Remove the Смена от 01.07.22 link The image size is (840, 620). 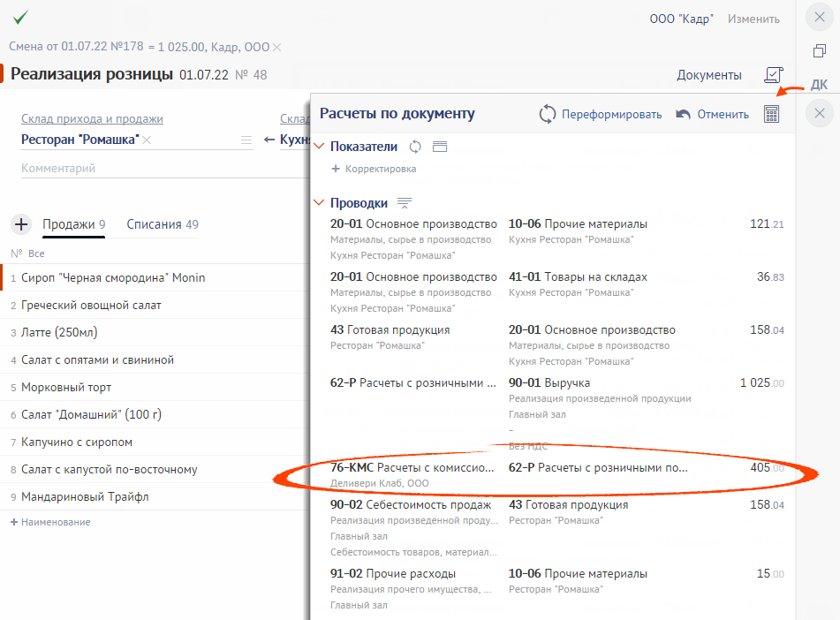276,48
